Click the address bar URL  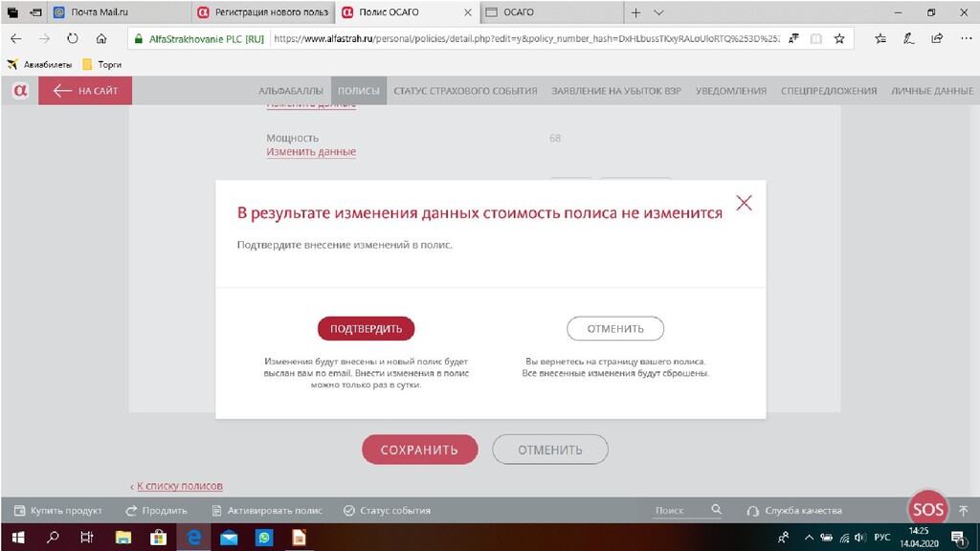526,38
